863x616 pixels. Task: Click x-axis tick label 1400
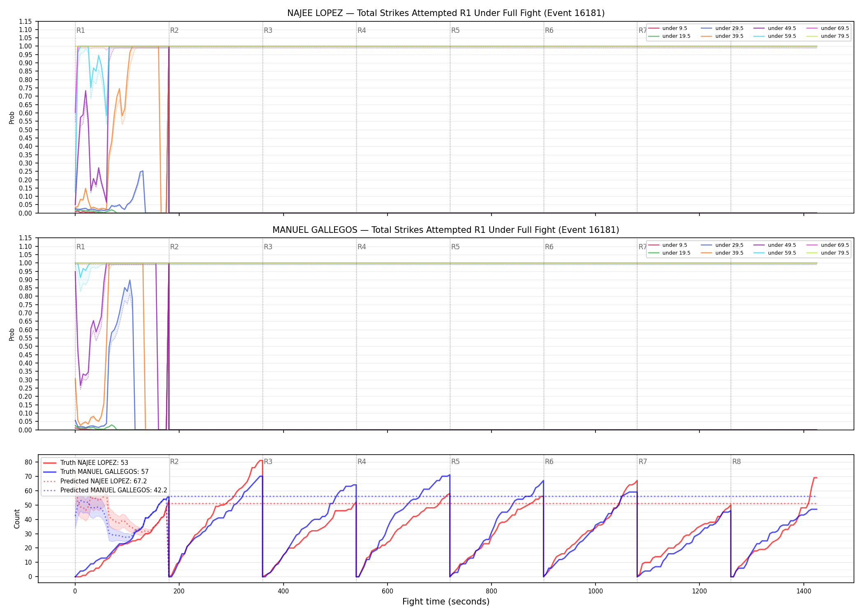point(804,591)
